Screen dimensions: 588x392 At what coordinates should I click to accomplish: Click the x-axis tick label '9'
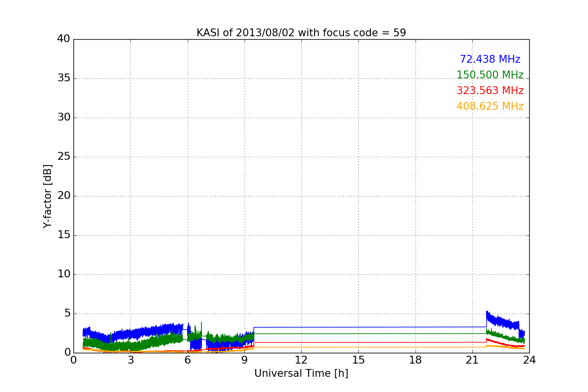245,360
